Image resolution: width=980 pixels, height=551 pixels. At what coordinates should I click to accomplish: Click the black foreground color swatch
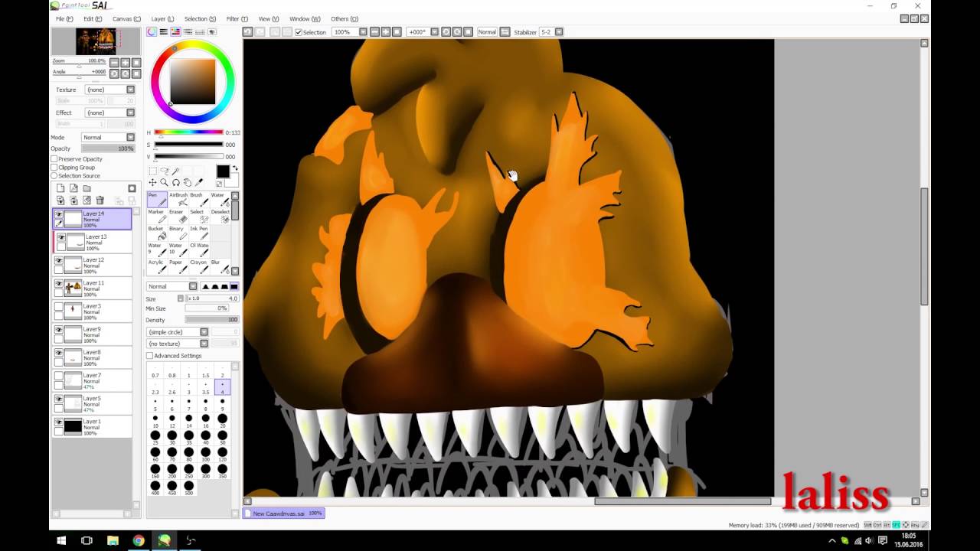coord(224,171)
